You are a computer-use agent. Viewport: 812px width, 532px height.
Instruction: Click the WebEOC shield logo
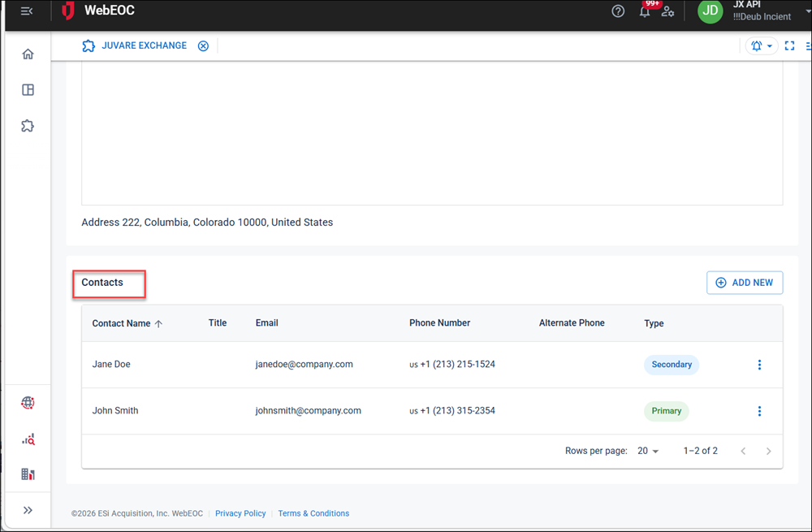pos(68,11)
